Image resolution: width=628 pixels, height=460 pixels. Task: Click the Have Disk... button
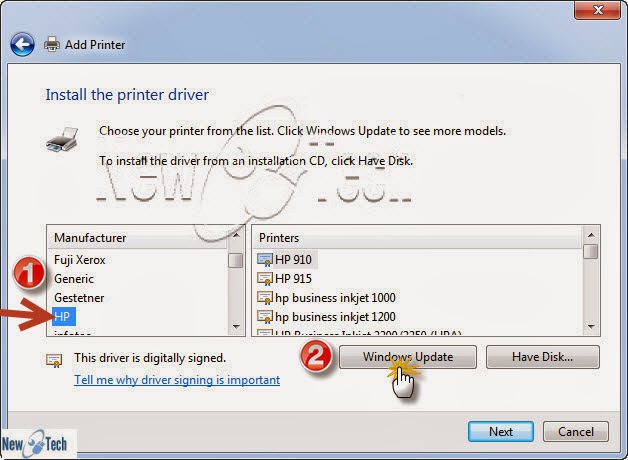pyautogui.click(x=543, y=357)
